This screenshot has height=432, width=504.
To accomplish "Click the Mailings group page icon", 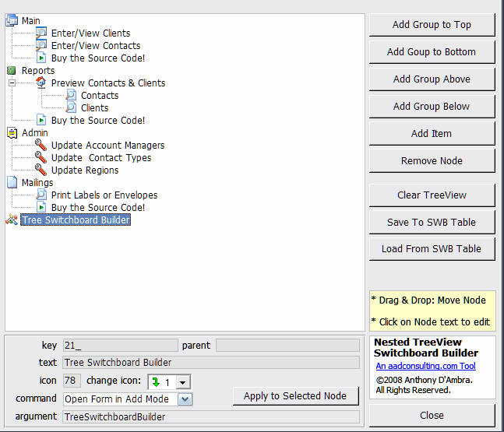I will point(12,182).
